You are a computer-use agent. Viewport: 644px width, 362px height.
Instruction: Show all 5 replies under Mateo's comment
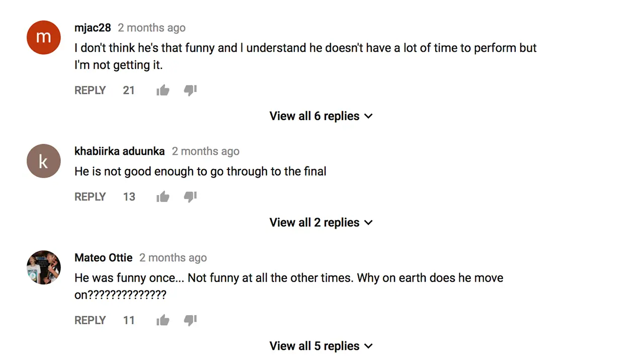[x=321, y=346]
